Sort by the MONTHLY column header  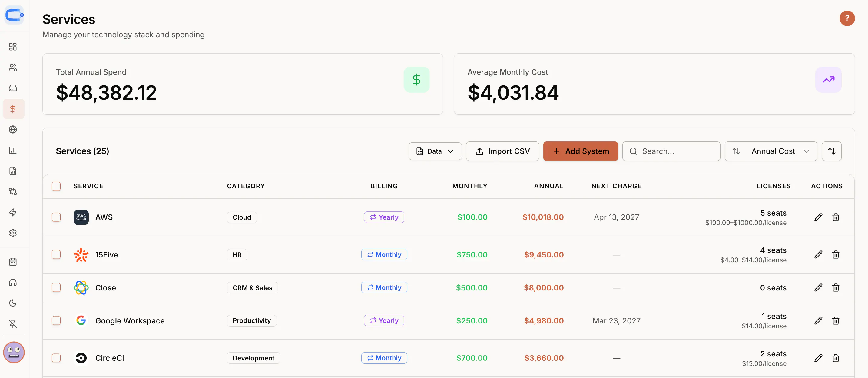coord(469,186)
